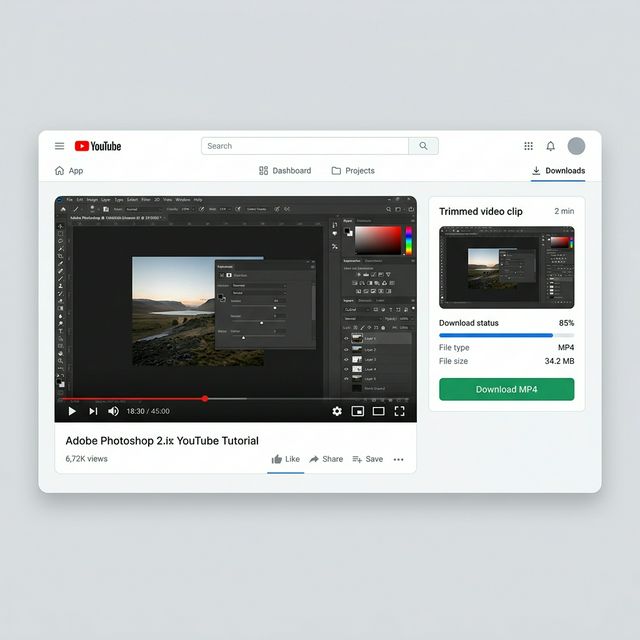Viewport: 640px width, 640px height.
Task: Toggle theater mode
Action: [x=379, y=411]
